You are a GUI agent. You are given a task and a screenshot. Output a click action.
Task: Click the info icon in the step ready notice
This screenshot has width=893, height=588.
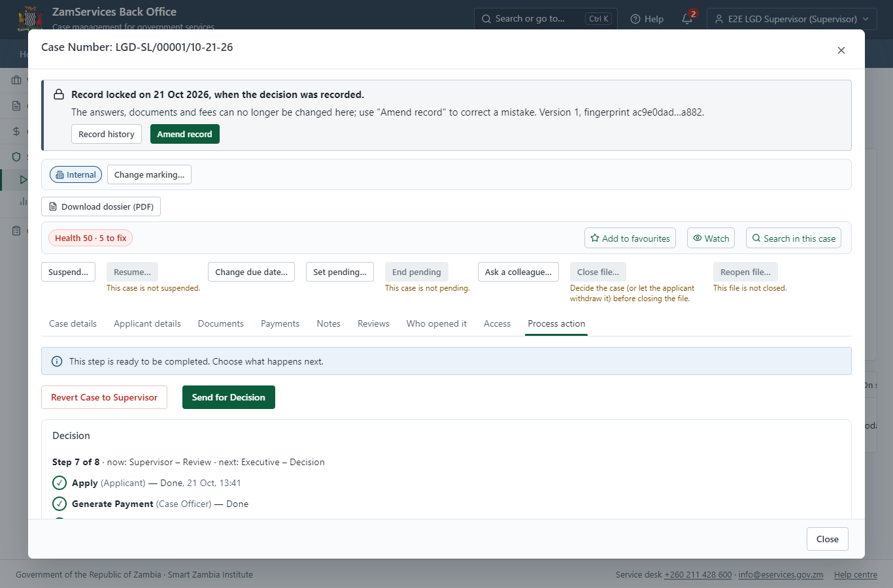pyautogui.click(x=57, y=361)
